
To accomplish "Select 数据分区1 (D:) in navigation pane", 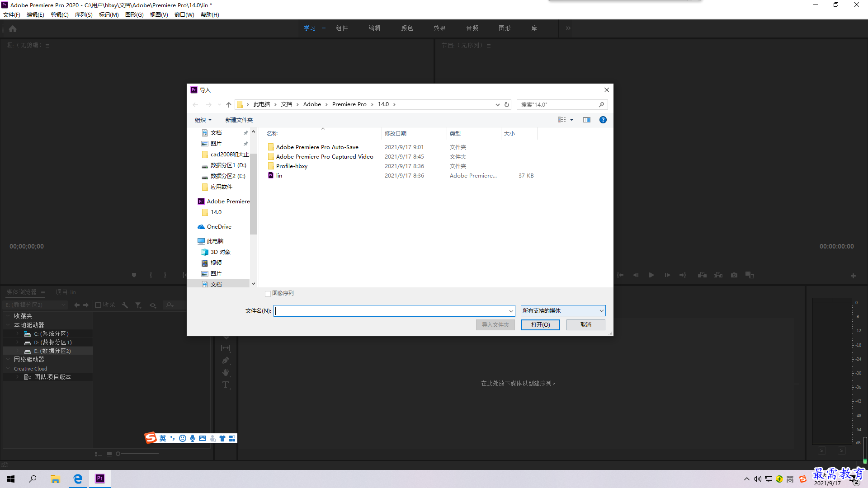I will (224, 165).
